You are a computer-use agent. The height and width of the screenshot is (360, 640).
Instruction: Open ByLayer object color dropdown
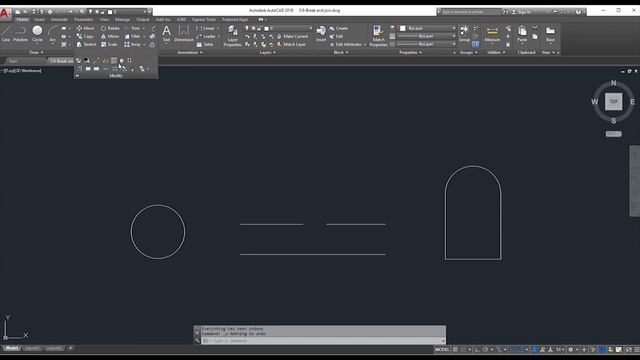coord(427,28)
